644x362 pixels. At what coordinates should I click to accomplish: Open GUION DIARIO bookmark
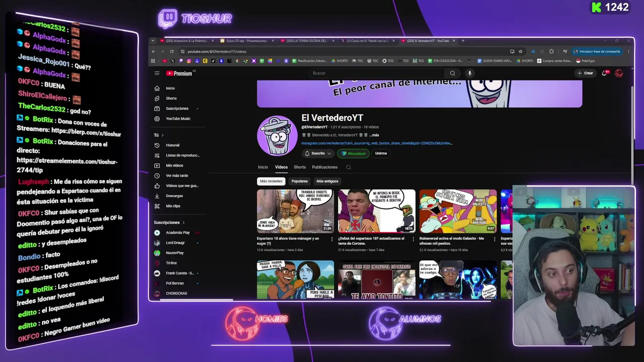[494, 61]
